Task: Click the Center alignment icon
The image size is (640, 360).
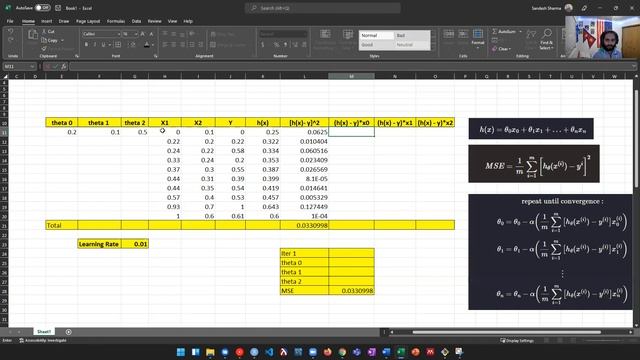Action: tap(174, 44)
